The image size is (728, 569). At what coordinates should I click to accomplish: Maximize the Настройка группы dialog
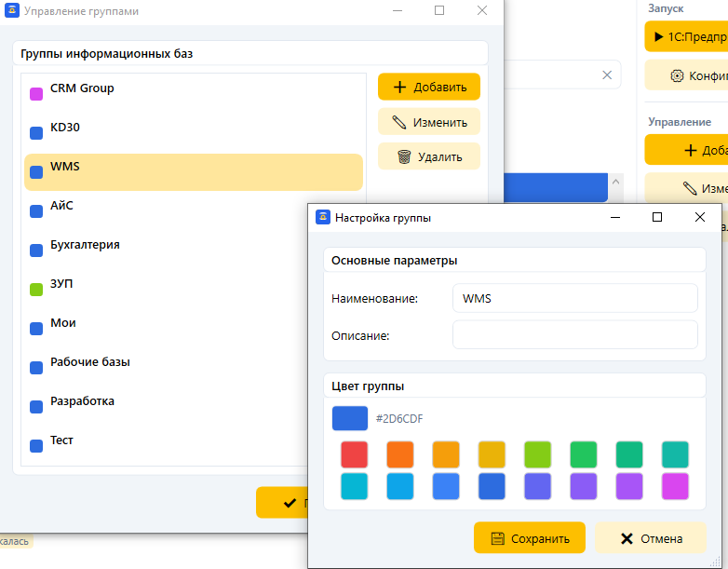coord(657,217)
